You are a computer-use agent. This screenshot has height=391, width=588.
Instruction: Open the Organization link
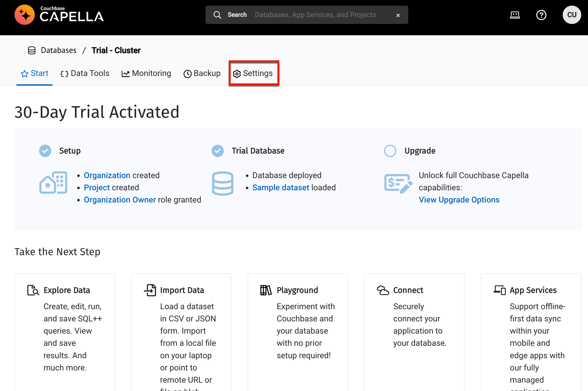tap(107, 175)
